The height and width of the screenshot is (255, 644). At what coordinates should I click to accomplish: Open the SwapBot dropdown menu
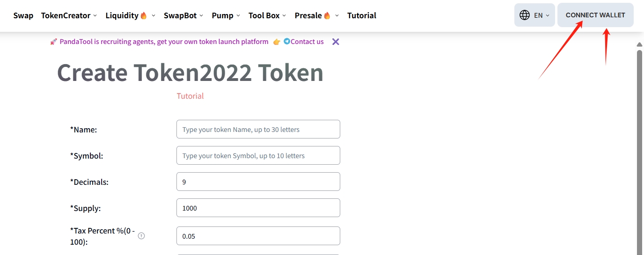coord(183,15)
